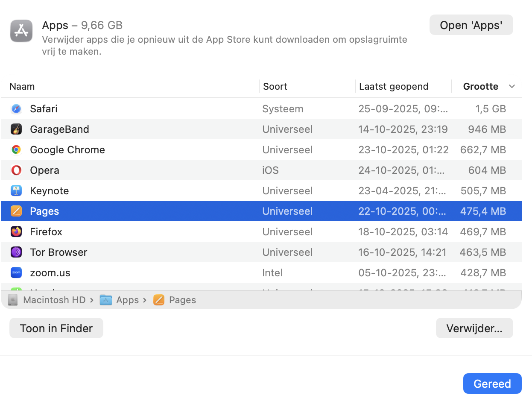Select the Tor Browser icon
The width and height of the screenshot is (532, 404).
[16, 252]
